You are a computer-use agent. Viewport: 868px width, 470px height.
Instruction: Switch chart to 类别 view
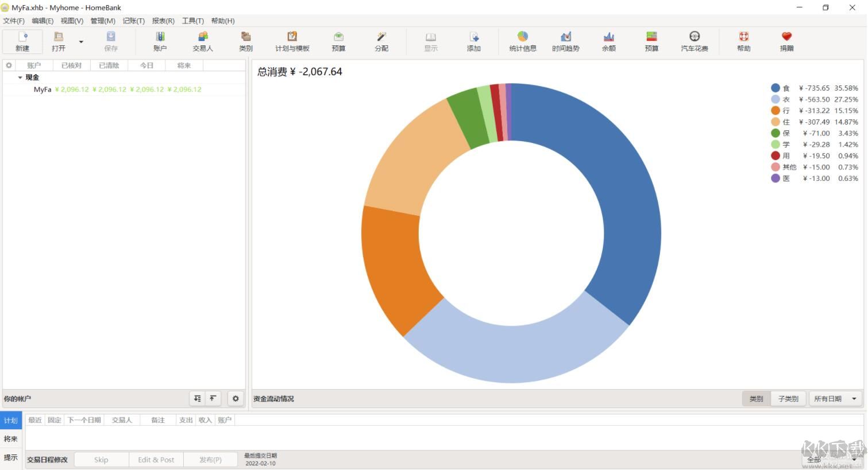point(756,399)
